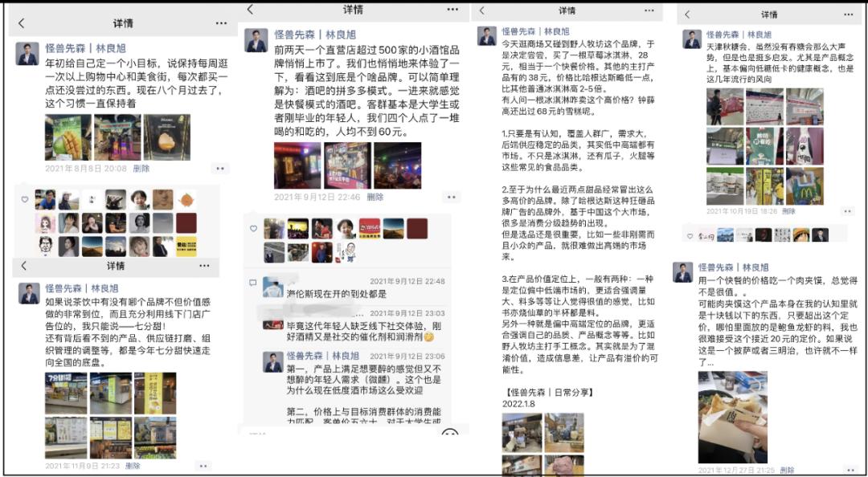Open author avatar of the 年初 小目标 post
Image resolution: width=868 pixels, height=477 pixels.
[x=27, y=54]
